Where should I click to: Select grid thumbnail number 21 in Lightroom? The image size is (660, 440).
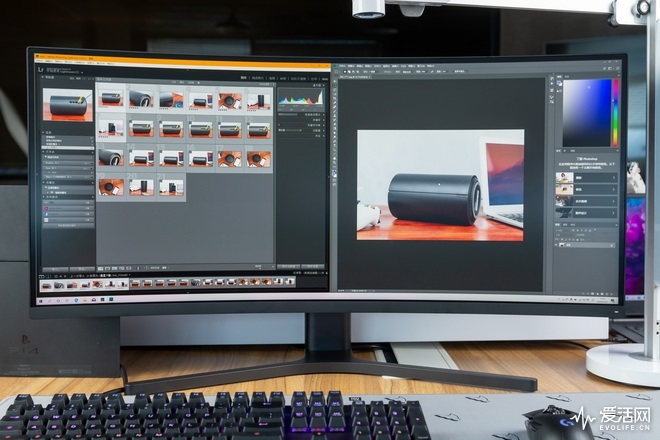click(171, 187)
